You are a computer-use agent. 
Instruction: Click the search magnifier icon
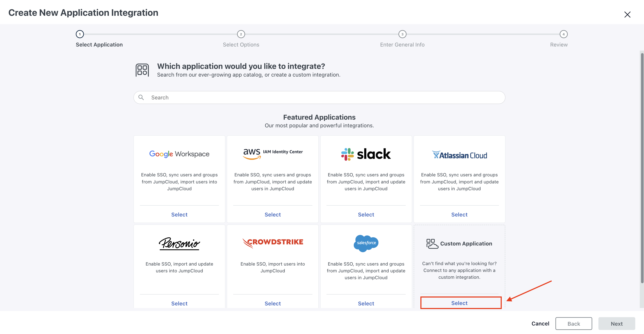tap(141, 97)
